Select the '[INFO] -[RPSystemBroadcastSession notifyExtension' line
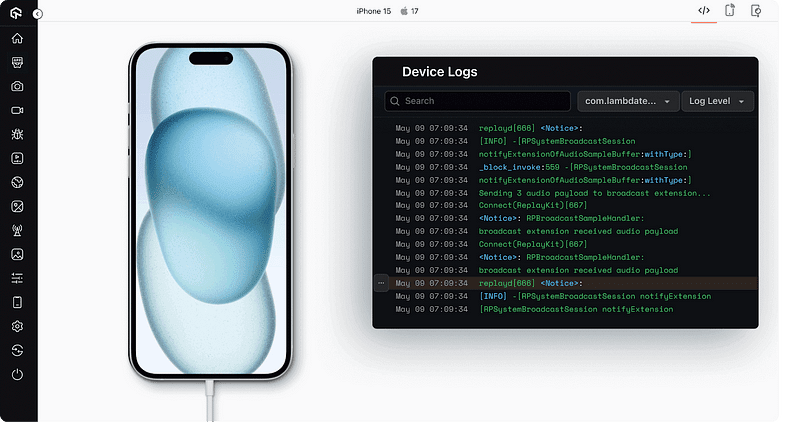Viewport: 800px width, 422px height. tap(595, 296)
